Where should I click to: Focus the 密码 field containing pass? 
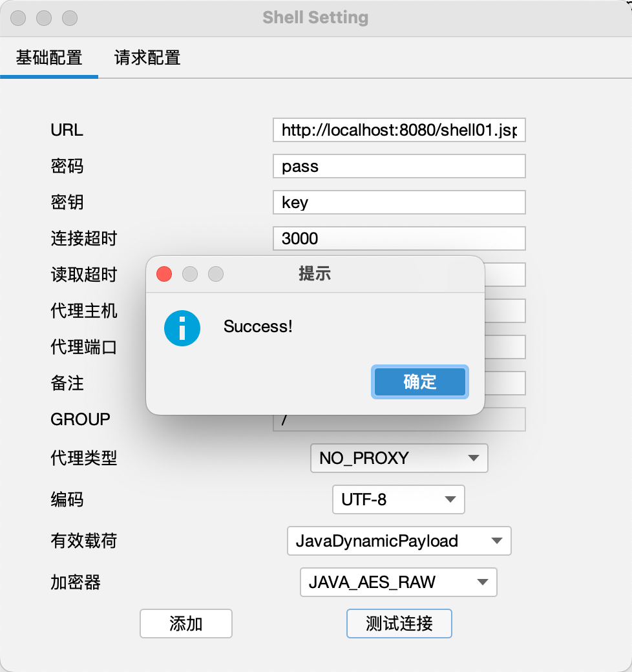[399, 166]
